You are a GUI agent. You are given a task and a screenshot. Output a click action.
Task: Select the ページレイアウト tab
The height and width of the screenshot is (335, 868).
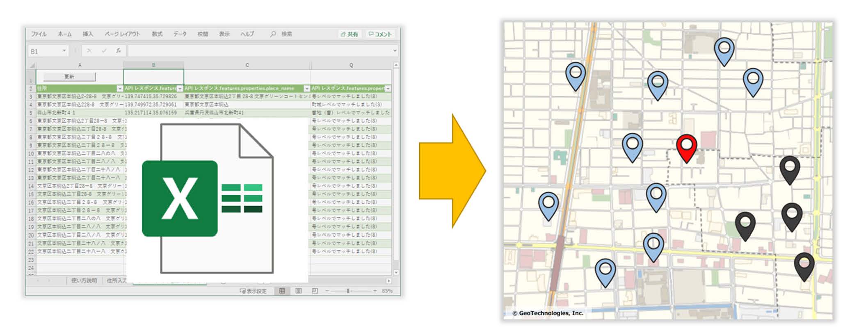(122, 34)
